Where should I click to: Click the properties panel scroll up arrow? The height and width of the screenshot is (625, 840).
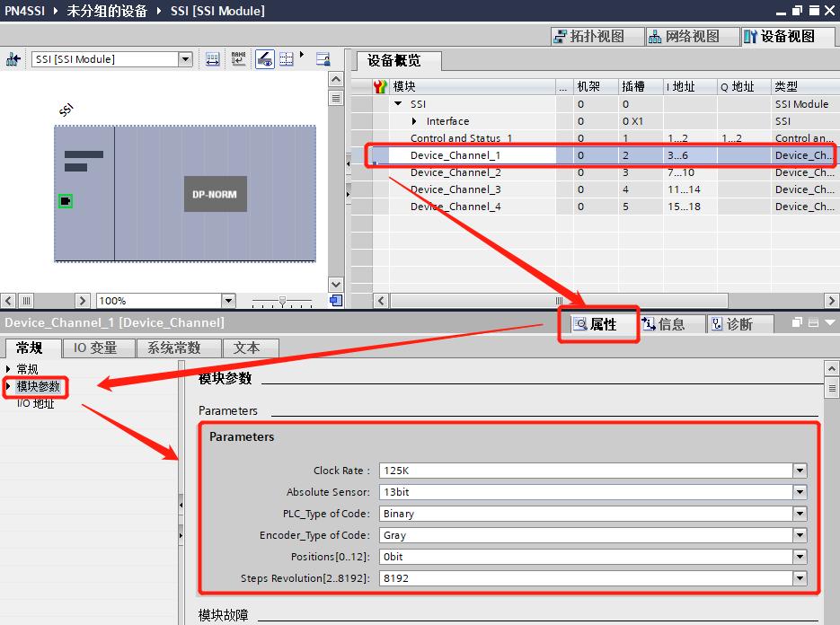click(831, 368)
